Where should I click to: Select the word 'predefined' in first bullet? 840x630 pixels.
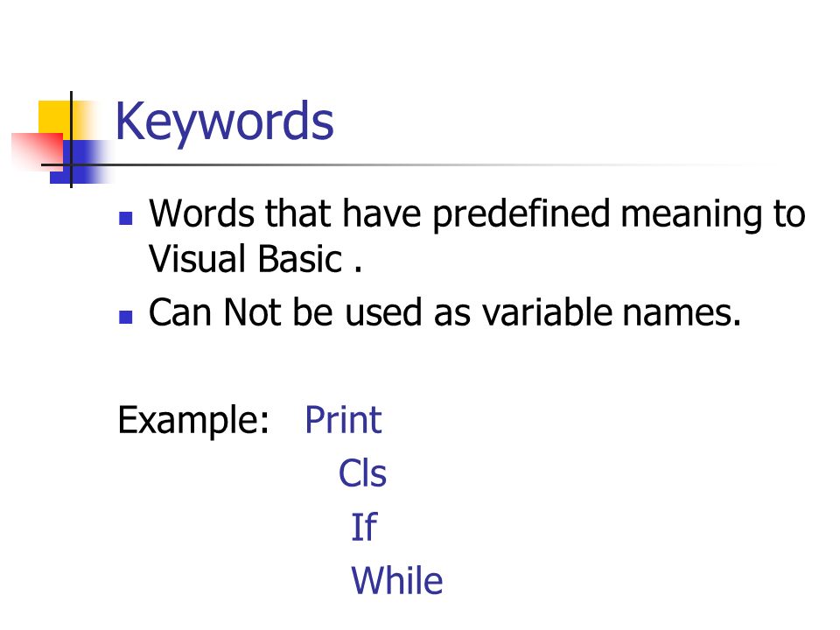tap(521, 214)
